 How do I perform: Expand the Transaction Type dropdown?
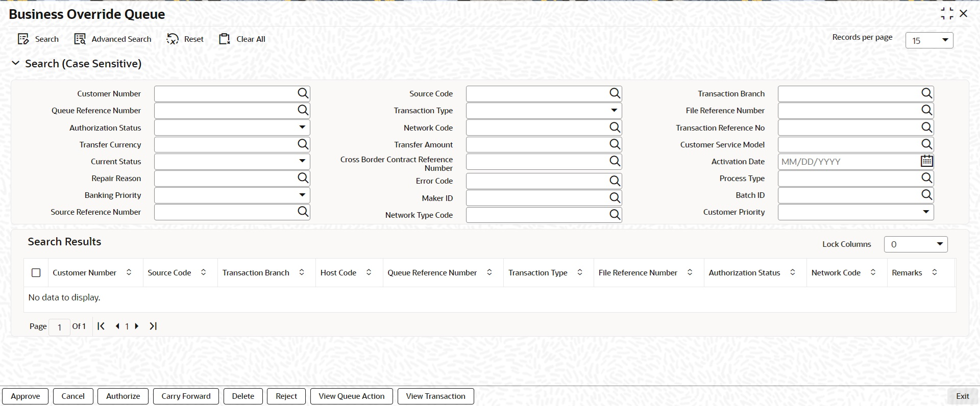(x=614, y=110)
